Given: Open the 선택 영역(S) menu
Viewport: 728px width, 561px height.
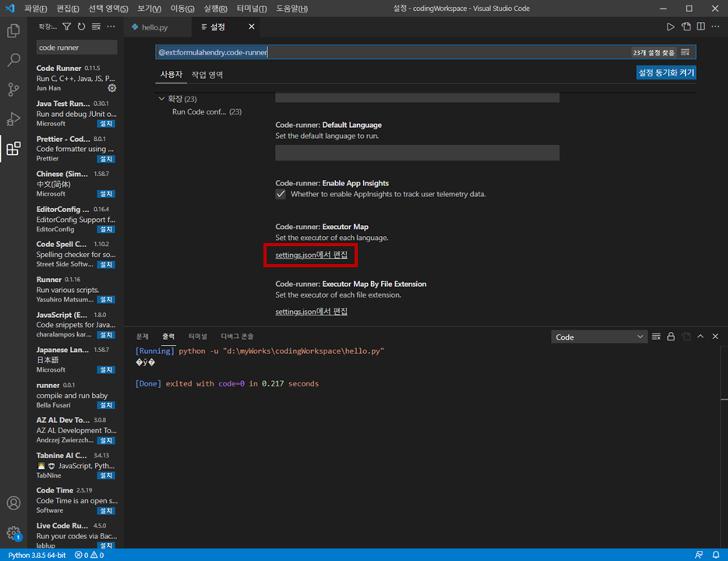Looking at the screenshot, I should tap(108, 9).
